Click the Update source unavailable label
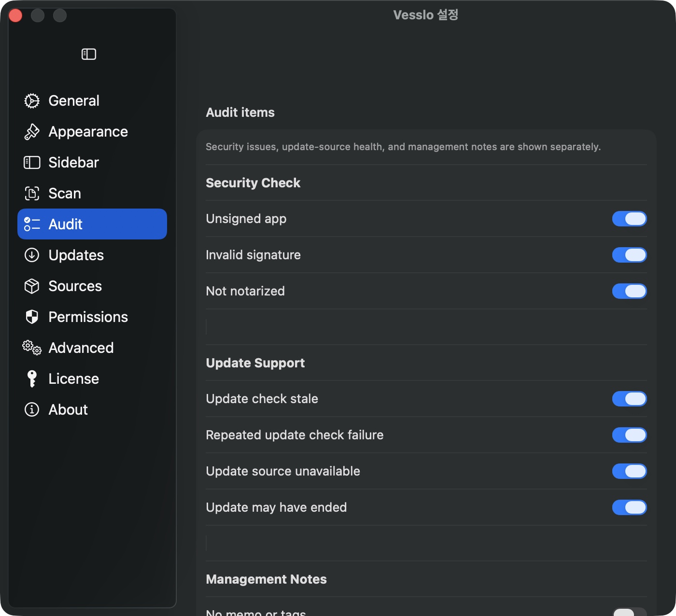Screen dimensions: 676x616 click(283, 471)
